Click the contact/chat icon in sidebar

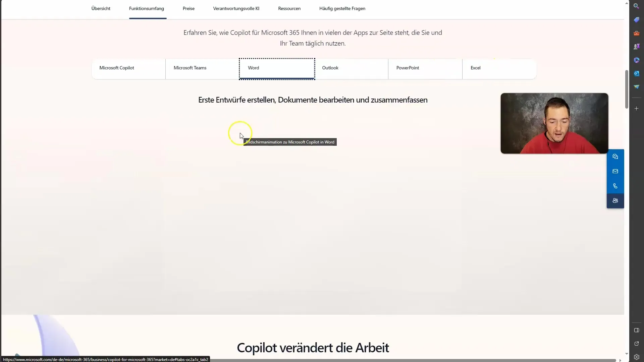coord(615,157)
